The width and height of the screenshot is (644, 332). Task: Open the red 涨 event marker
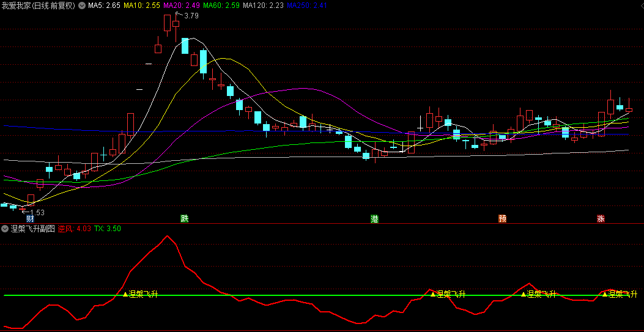pos(601,219)
